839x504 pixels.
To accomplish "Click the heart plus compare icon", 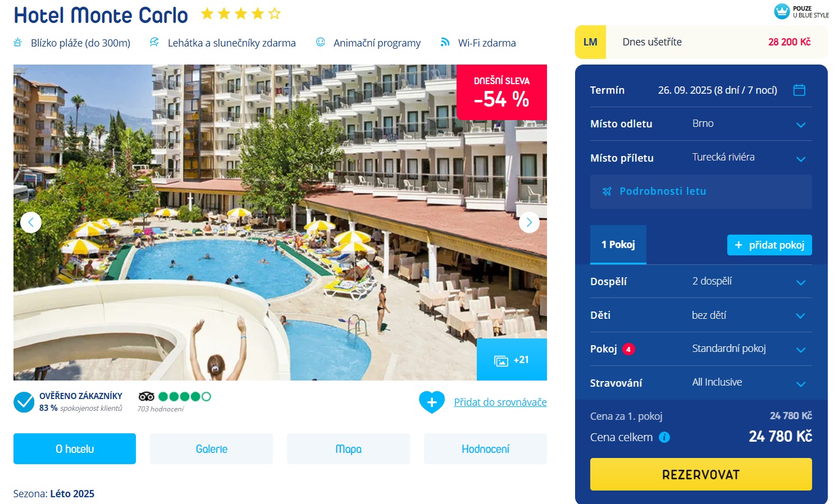I will [x=432, y=402].
